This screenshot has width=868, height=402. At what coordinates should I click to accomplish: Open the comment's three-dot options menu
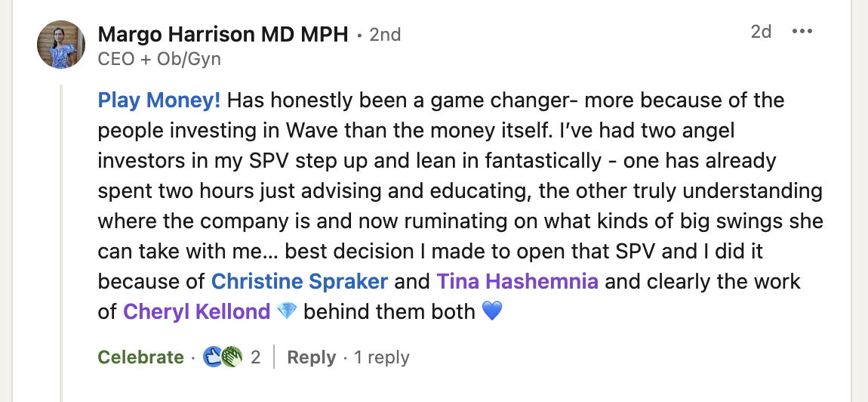pos(802,32)
